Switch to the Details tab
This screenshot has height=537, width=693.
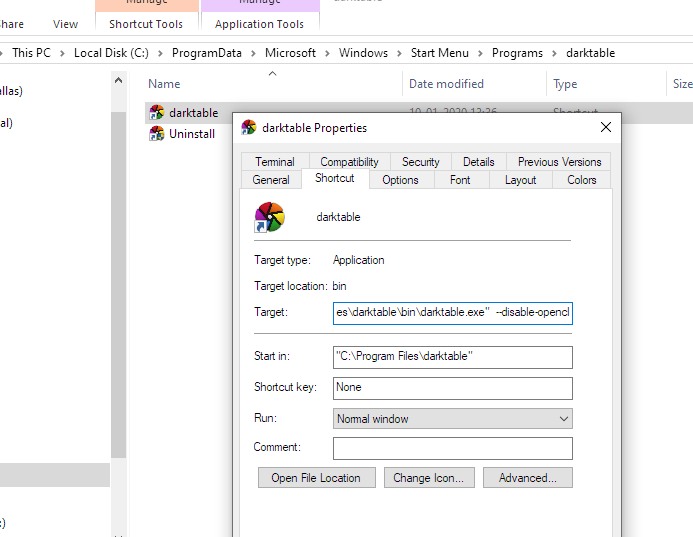(478, 162)
